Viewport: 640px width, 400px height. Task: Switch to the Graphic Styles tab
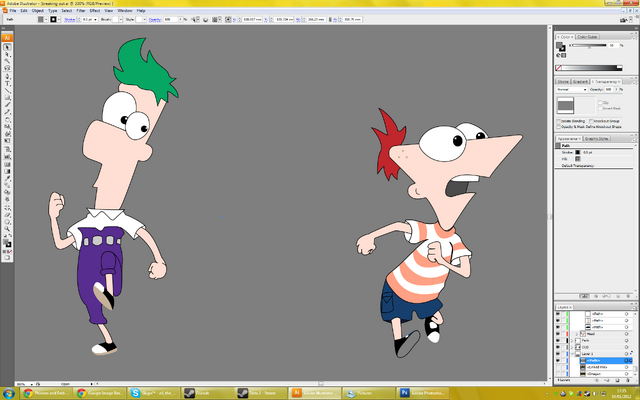[597, 139]
